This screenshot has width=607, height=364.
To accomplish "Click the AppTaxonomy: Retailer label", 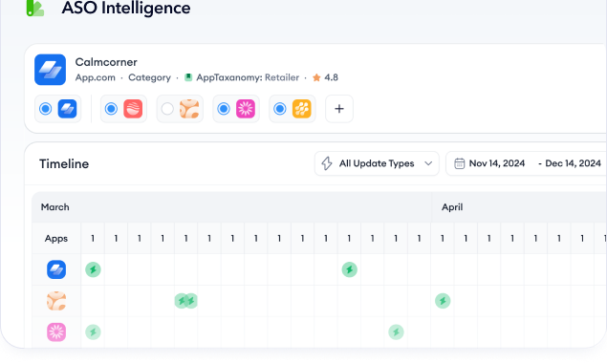I will [x=248, y=77].
